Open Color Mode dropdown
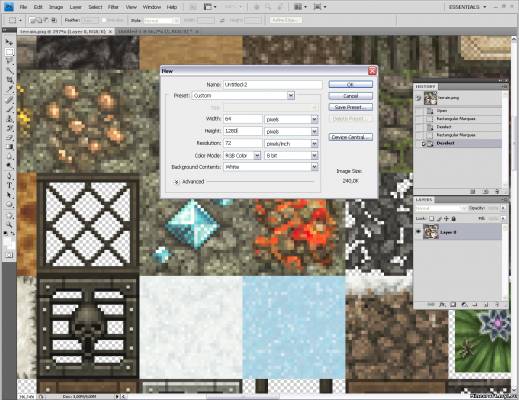The width and height of the screenshot is (519, 400). click(x=257, y=156)
